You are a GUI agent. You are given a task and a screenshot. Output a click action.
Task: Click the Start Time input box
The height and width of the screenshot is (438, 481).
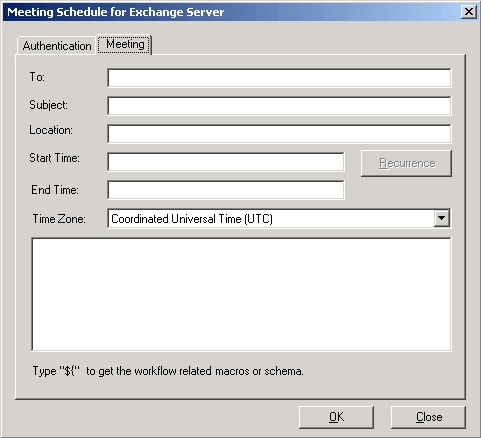[x=226, y=162]
